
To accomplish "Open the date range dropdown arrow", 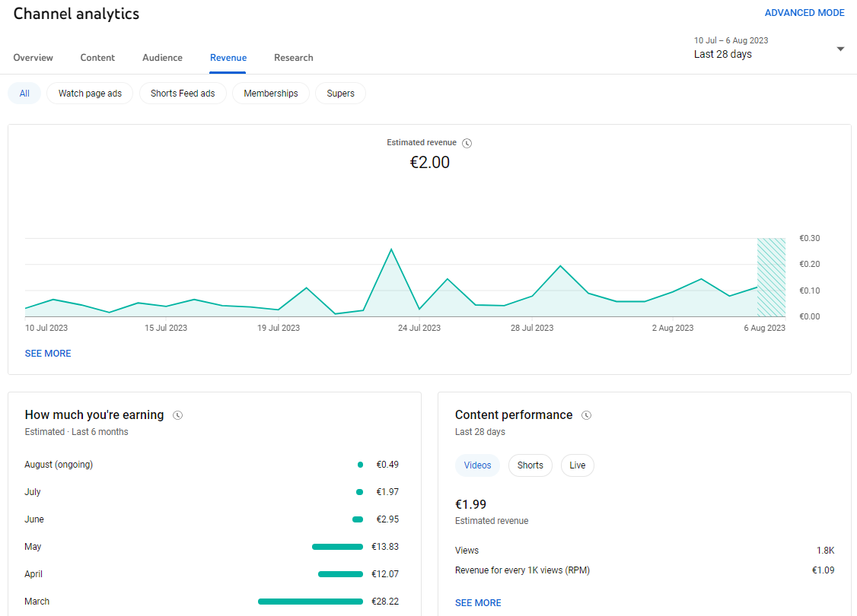I will click(840, 49).
